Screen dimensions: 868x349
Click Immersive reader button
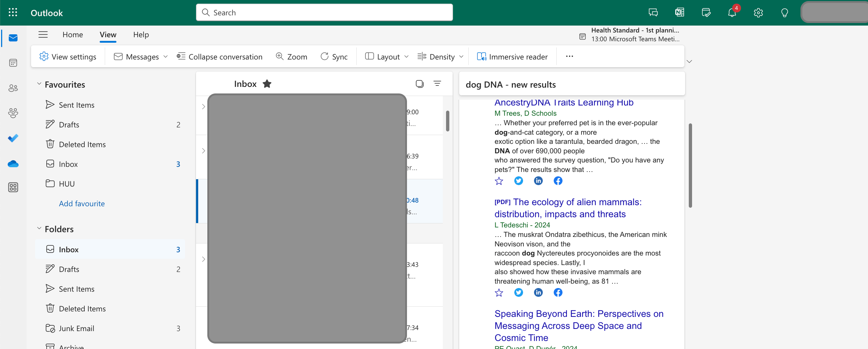(x=512, y=57)
